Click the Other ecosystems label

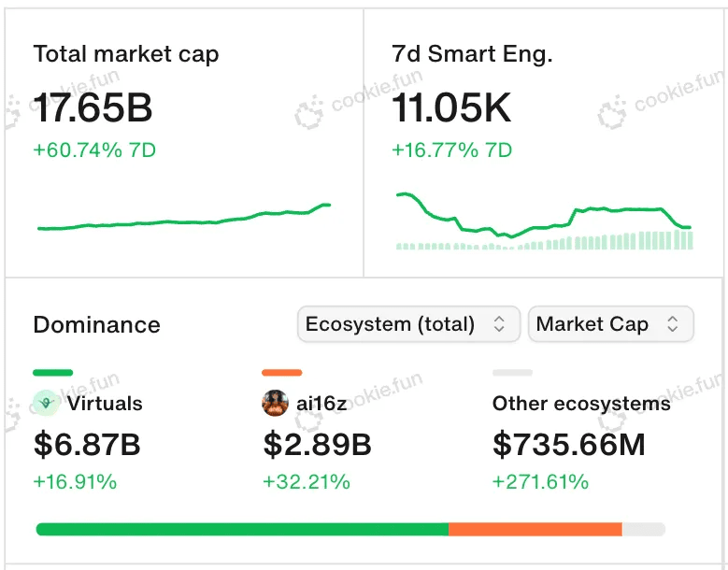coord(581,403)
